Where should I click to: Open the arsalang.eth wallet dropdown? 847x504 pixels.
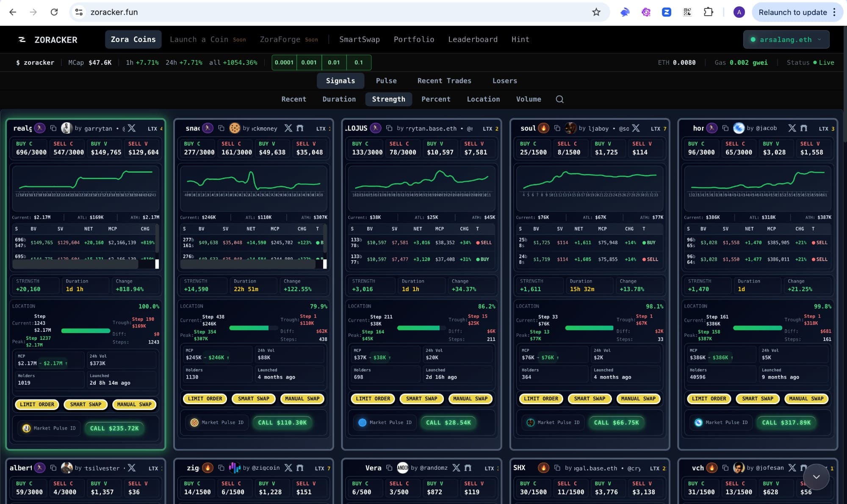[786, 40]
